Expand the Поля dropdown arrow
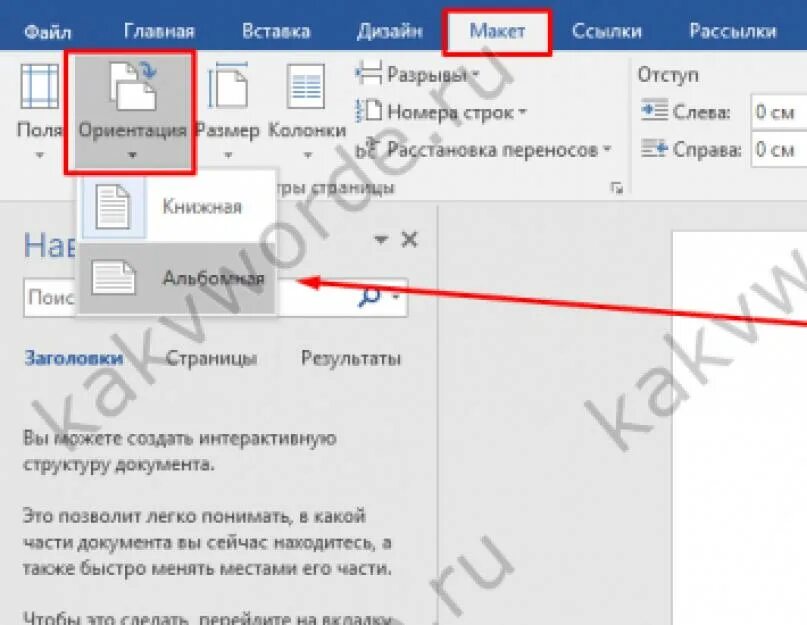 (40, 154)
